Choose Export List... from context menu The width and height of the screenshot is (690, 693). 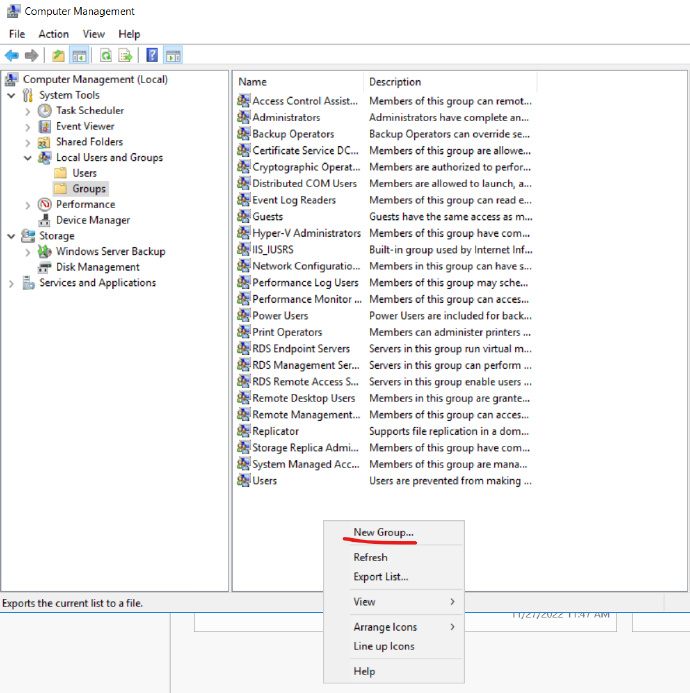pyautogui.click(x=381, y=577)
